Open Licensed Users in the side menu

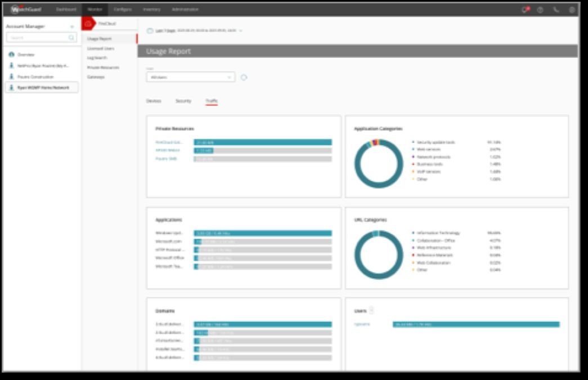click(x=100, y=48)
